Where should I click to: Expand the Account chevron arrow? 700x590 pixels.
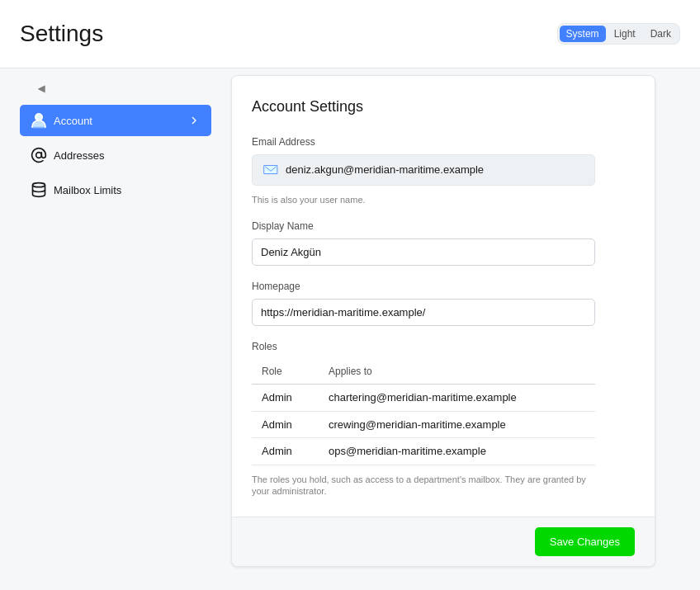click(194, 120)
